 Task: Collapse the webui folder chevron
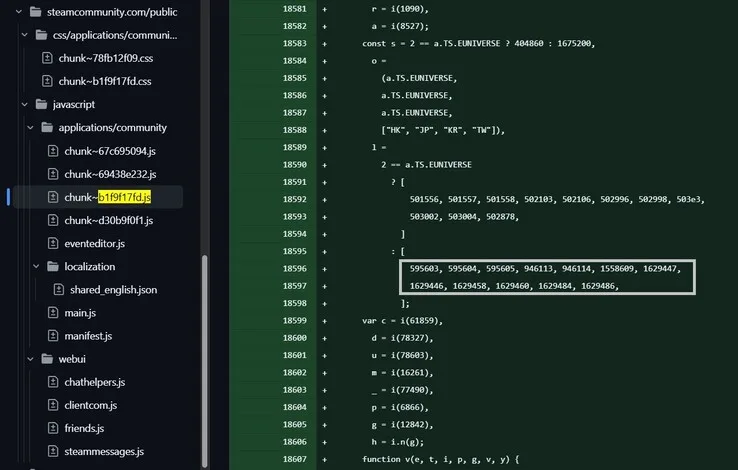pos(30,359)
